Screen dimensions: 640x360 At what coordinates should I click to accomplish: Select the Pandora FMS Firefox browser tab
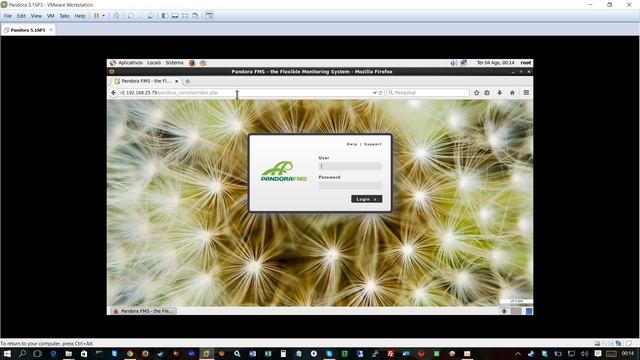[145, 81]
